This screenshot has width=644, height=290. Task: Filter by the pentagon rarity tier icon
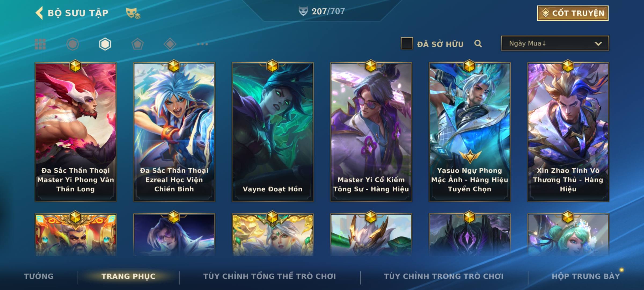click(x=137, y=44)
